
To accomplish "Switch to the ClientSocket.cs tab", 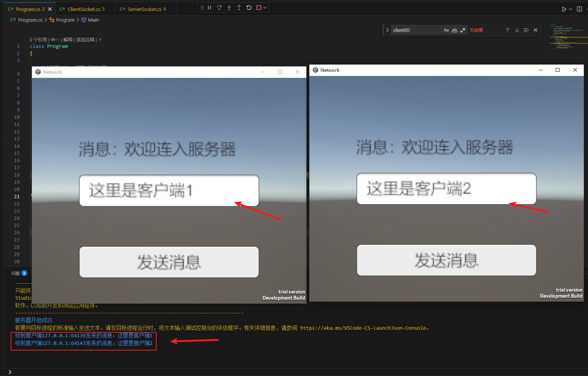I will point(84,9).
